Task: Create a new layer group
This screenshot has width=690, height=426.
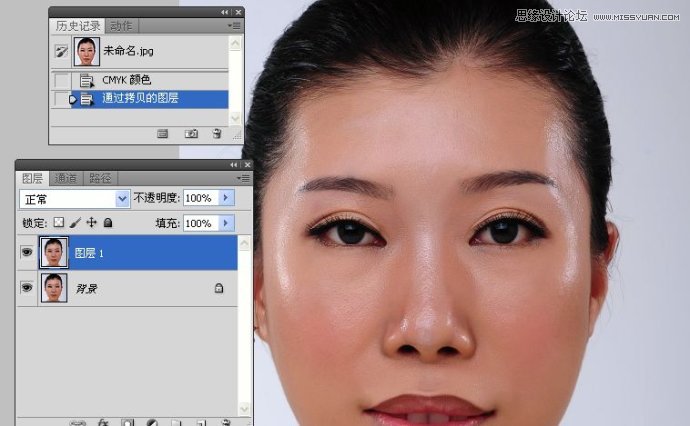Action: coord(176,423)
